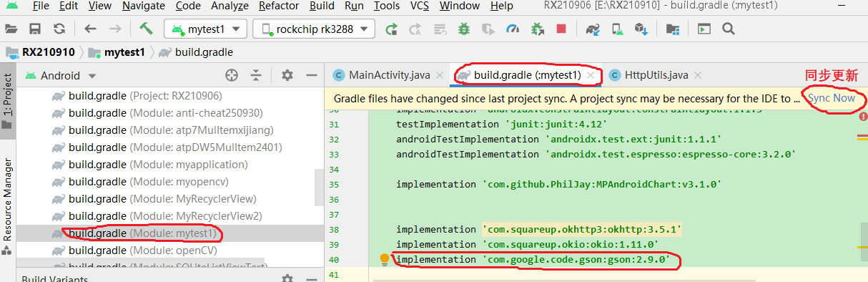
Task: Close the HttpUtils.java tab
Action: (698, 75)
